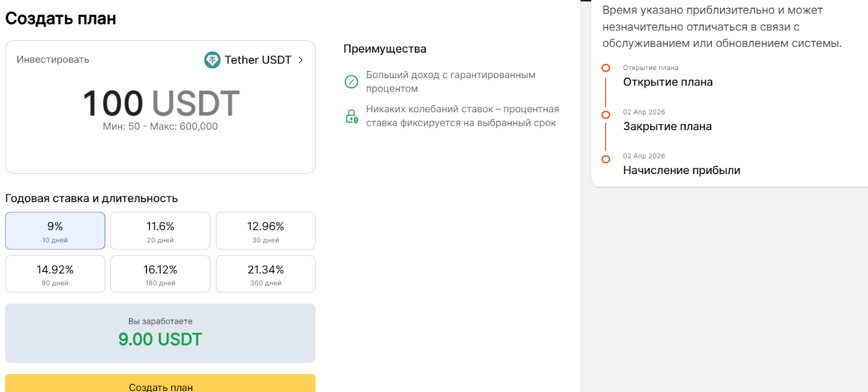This screenshot has width=868, height=392.
Task: Click the Закрытие плана timeline marker circle
Action: (x=606, y=115)
